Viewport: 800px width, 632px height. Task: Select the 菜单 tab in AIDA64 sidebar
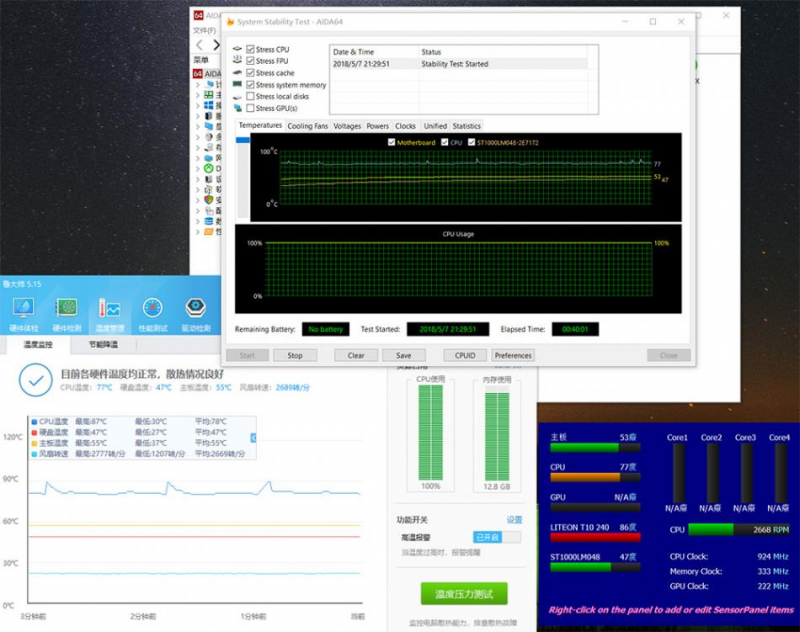pyautogui.click(x=201, y=60)
